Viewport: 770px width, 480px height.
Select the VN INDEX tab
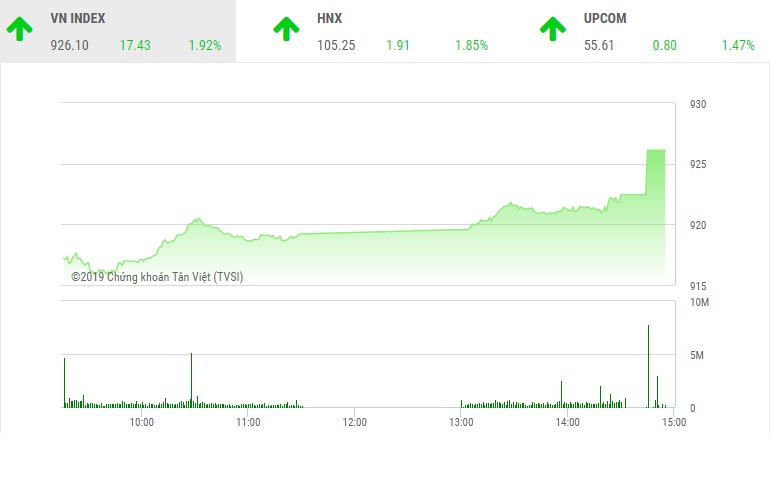point(118,31)
